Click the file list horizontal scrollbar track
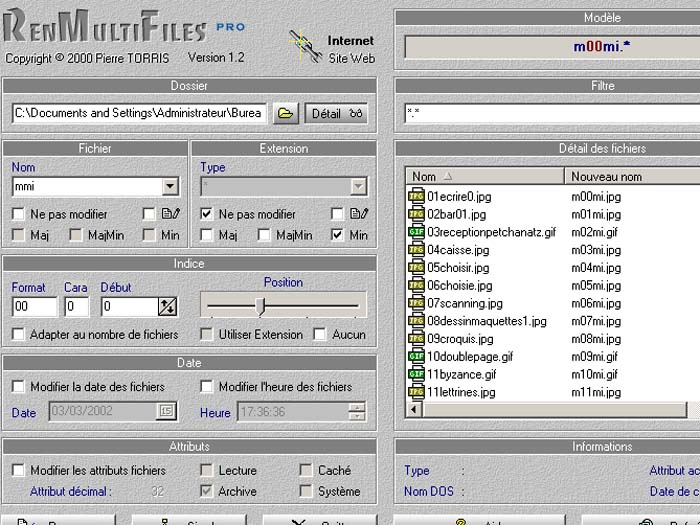 (554, 409)
